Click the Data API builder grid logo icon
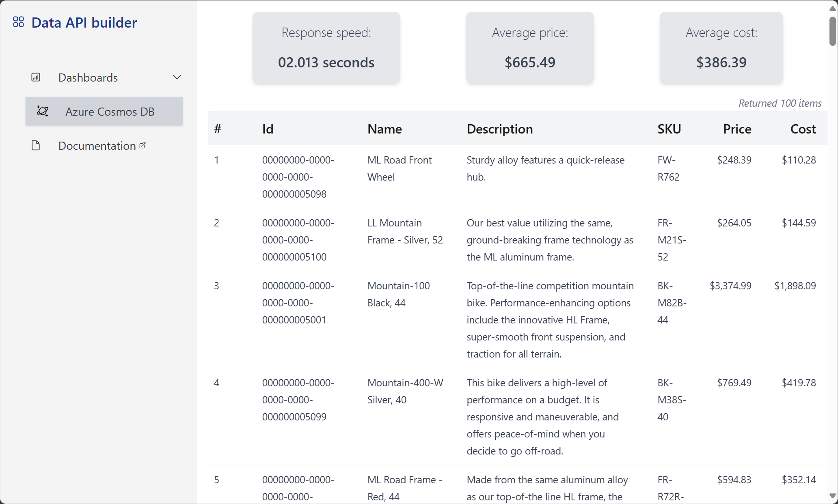 18,22
